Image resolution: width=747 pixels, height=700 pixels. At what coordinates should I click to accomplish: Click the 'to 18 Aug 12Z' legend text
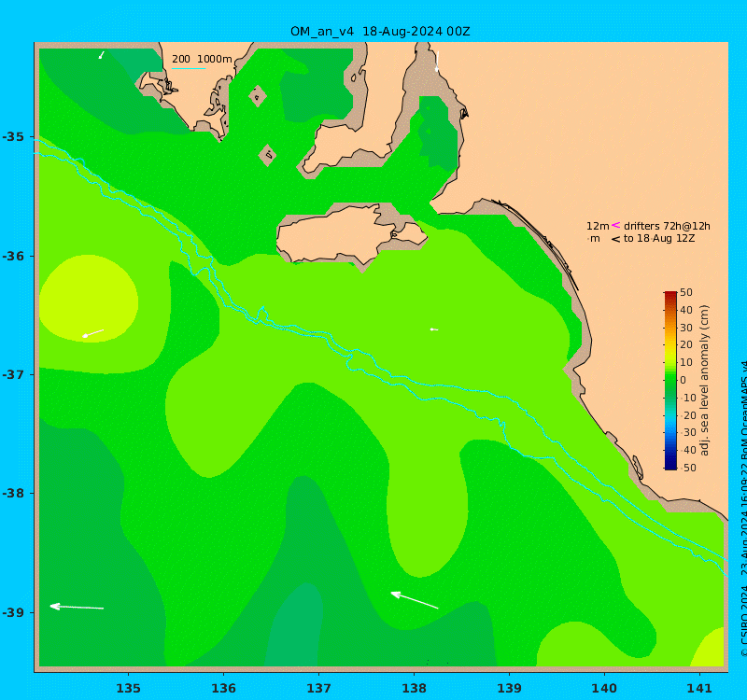659,238
